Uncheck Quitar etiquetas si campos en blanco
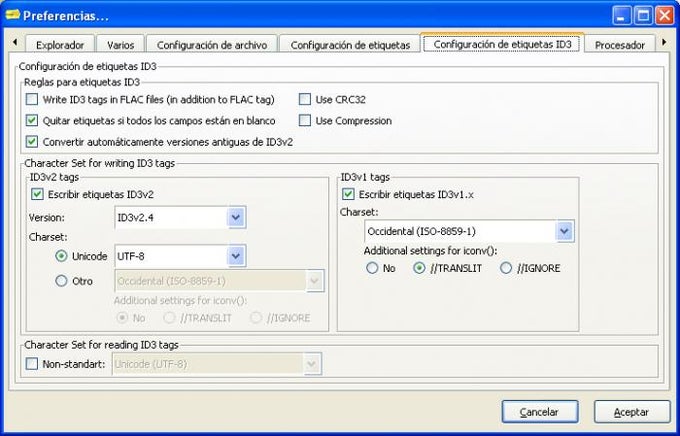This screenshot has width=680, height=436. [32, 121]
